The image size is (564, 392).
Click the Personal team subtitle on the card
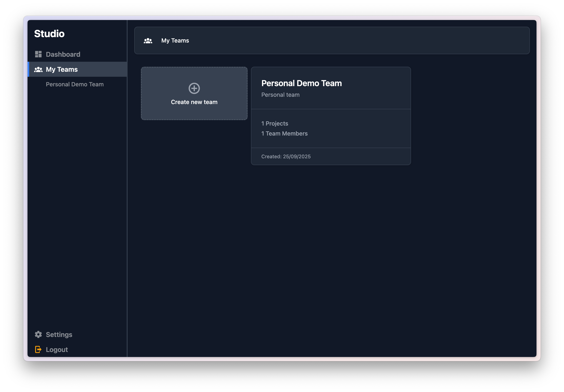(280, 95)
